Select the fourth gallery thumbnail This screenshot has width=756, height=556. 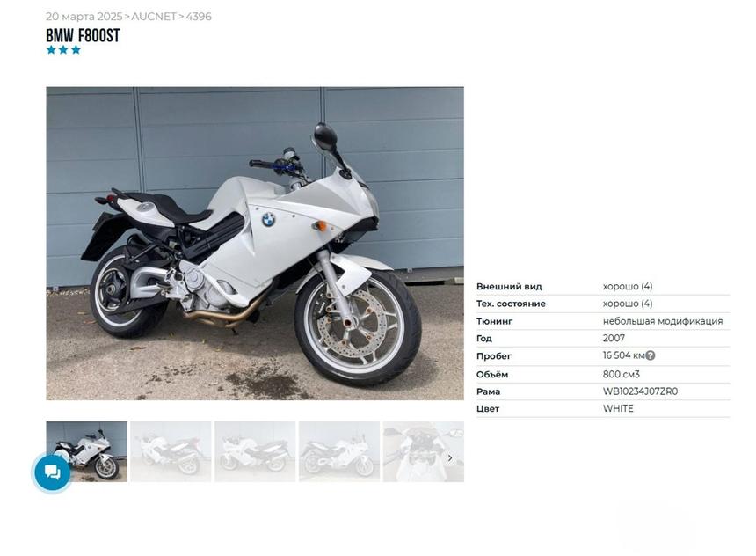pos(339,452)
